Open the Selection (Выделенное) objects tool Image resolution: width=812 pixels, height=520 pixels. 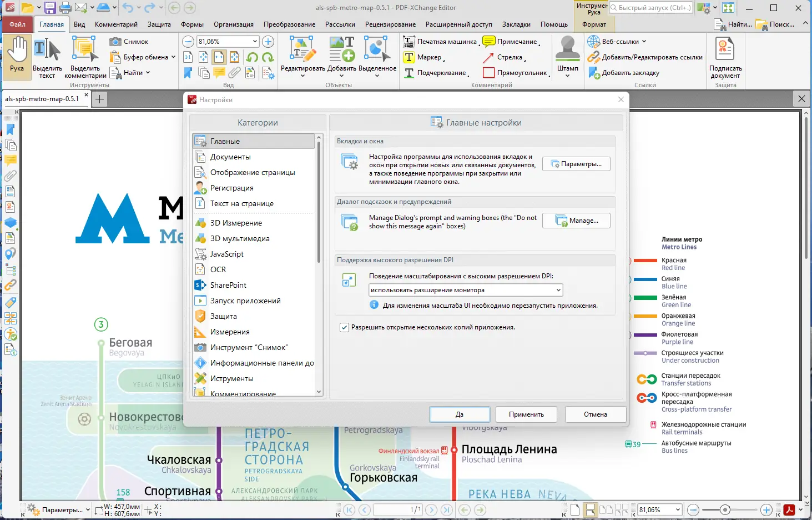coord(377,56)
